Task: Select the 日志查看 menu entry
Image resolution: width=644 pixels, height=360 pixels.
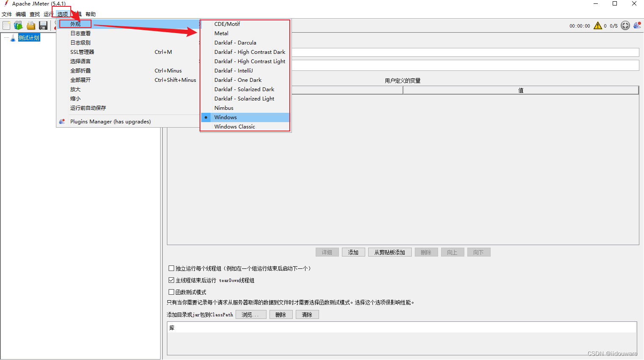Action: [x=129, y=33]
